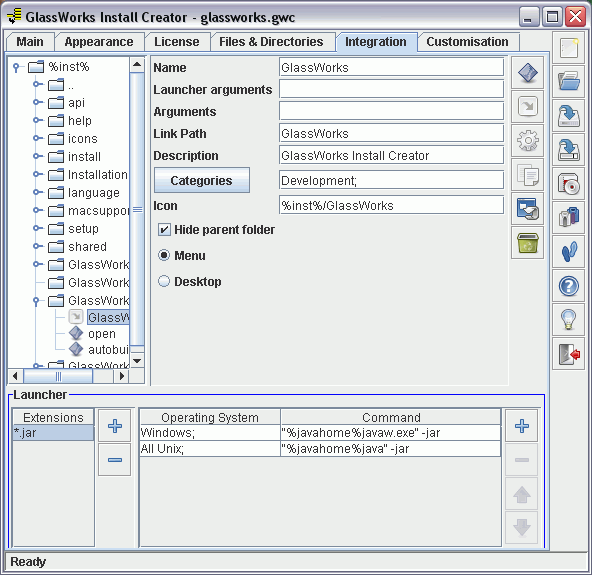Open help with the question mark icon

tap(569, 285)
